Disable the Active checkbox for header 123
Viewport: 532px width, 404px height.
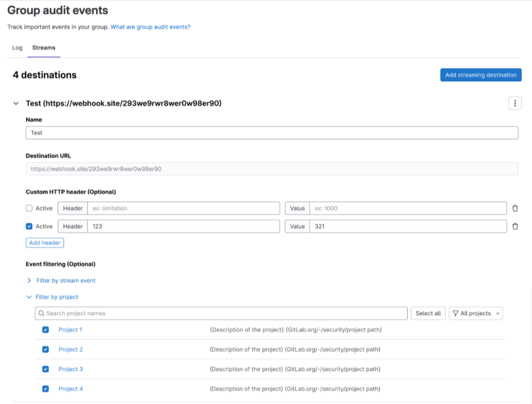29,226
